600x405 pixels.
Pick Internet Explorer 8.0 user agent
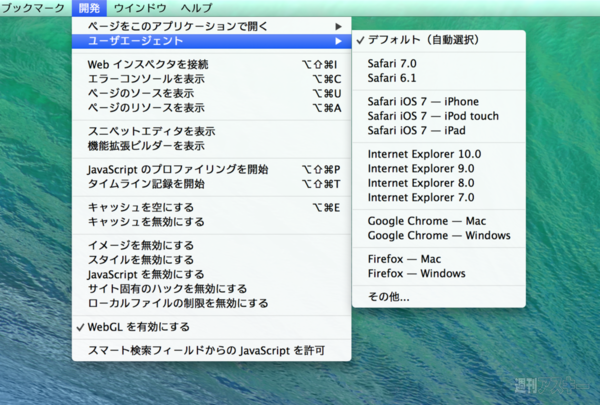pyautogui.click(x=439, y=183)
